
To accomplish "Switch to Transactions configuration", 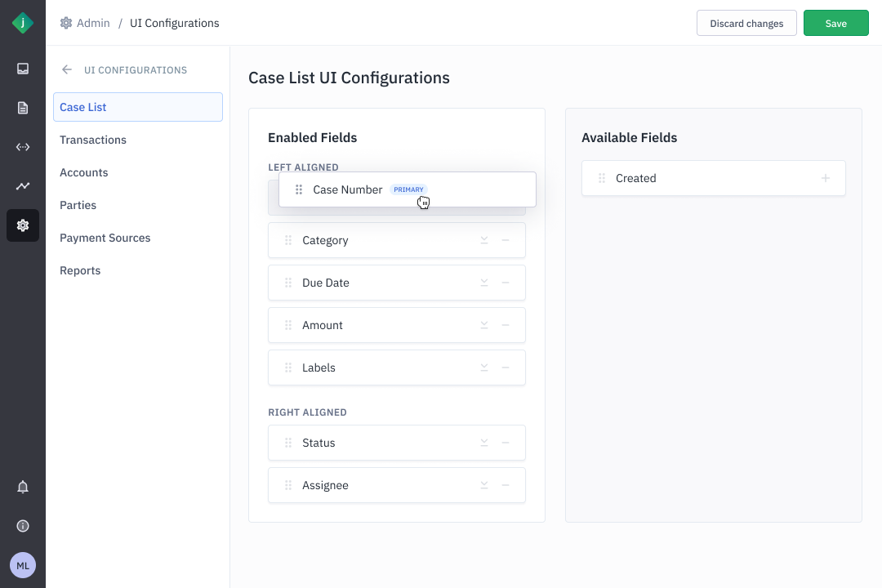I will (93, 140).
